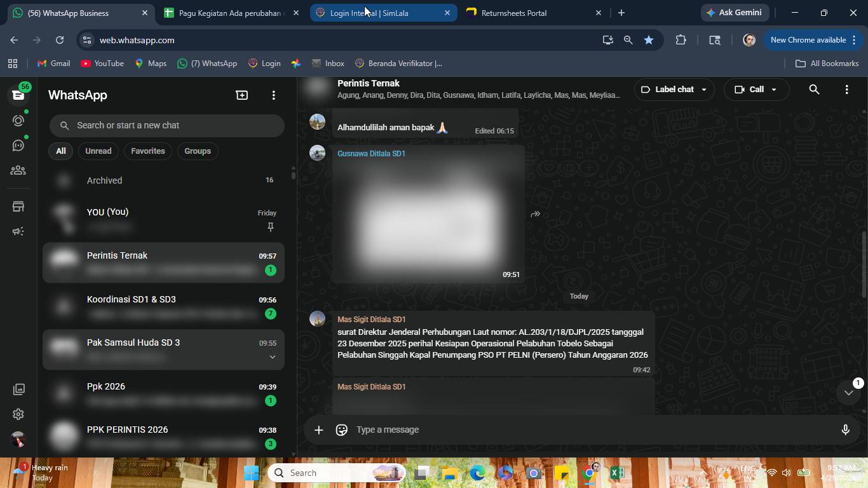The height and width of the screenshot is (488, 868).
Task: Open the emoji picker in composer
Action: tap(342, 430)
